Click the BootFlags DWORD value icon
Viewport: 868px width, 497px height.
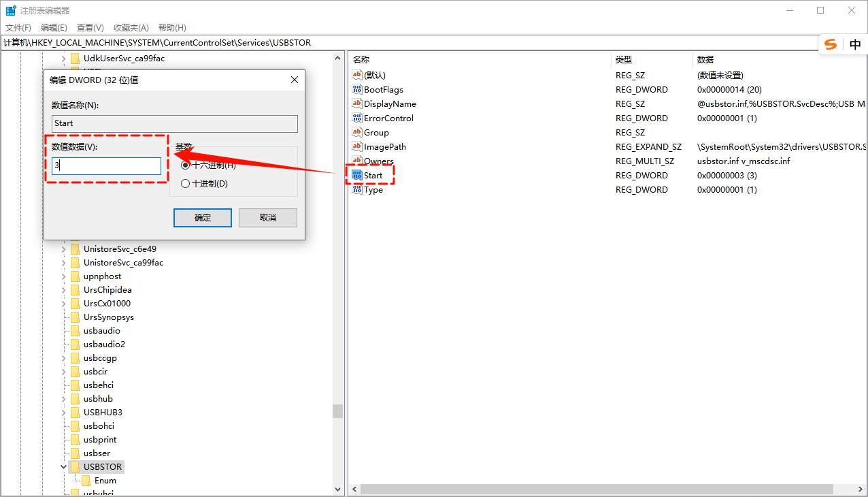point(357,89)
